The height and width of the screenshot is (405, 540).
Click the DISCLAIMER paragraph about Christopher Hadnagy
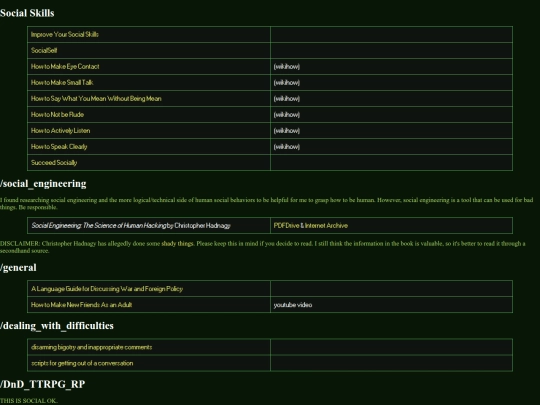(263, 247)
